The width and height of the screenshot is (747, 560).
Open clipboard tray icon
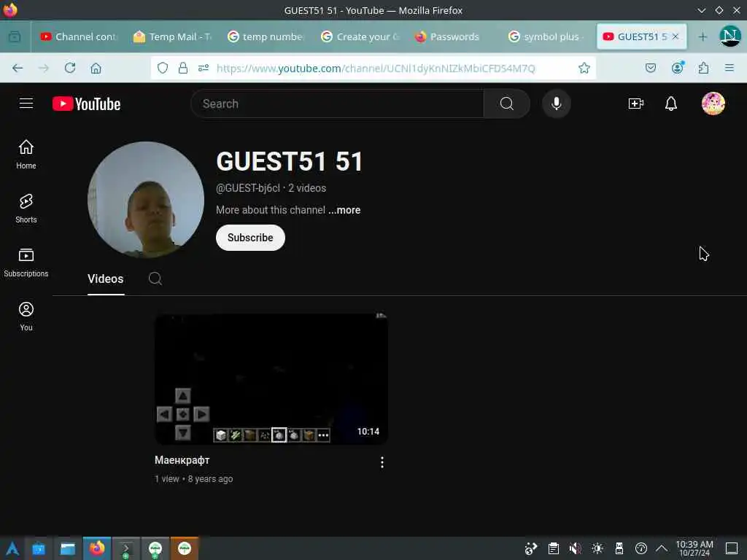(553, 548)
